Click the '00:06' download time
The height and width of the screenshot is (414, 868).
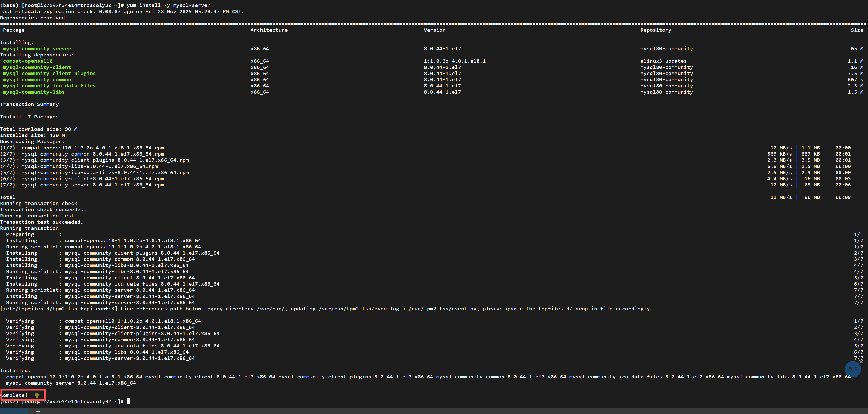click(843, 185)
